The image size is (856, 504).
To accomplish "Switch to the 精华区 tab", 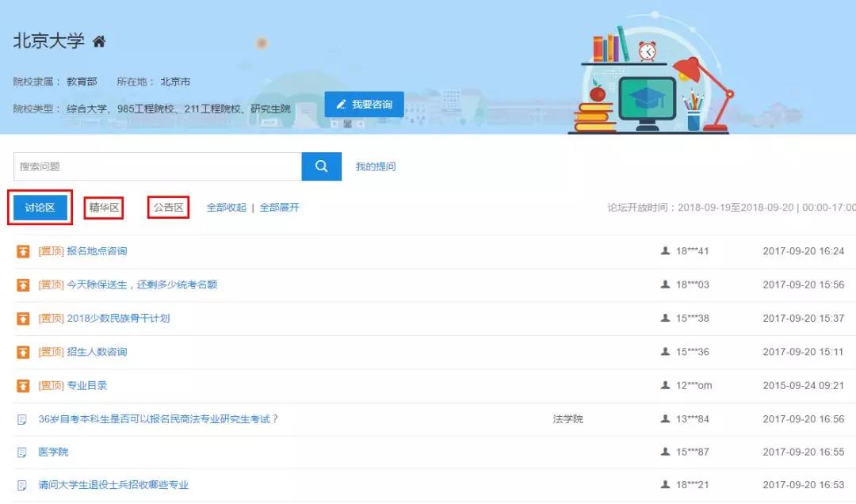I will tap(104, 207).
